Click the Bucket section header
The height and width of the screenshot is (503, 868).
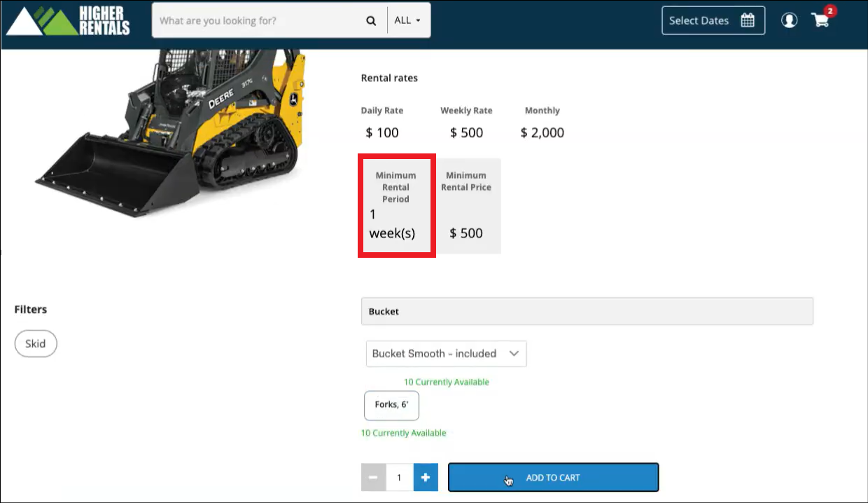[x=587, y=311]
